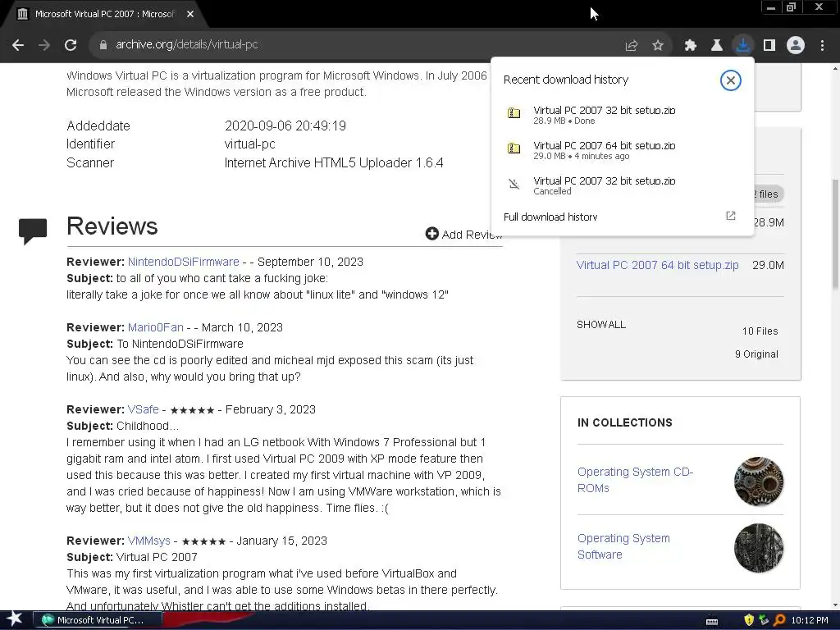840x630 pixels.
Task: Click the Operating System Software thumbnail
Action: pyautogui.click(x=759, y=547)
